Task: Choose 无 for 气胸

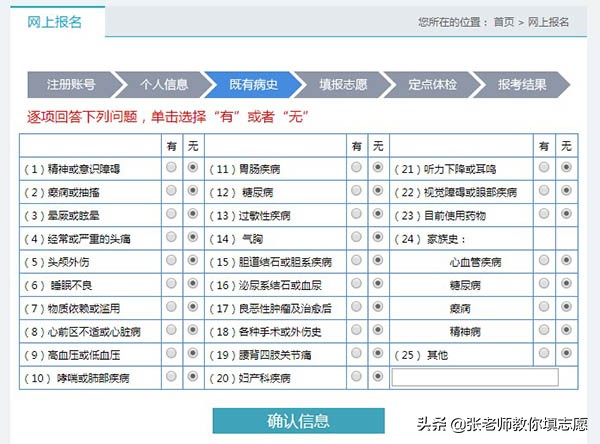Action: coord(378,237)
